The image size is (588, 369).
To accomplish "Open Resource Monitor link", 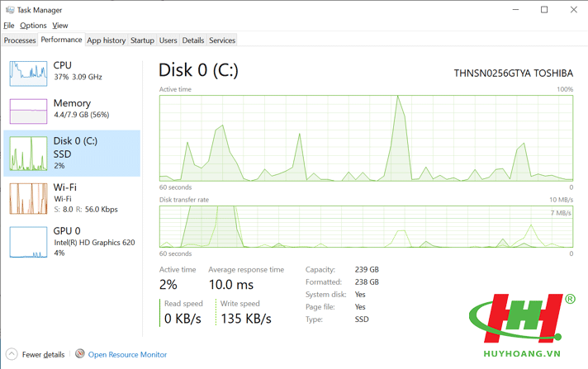I will coord(127,354).
